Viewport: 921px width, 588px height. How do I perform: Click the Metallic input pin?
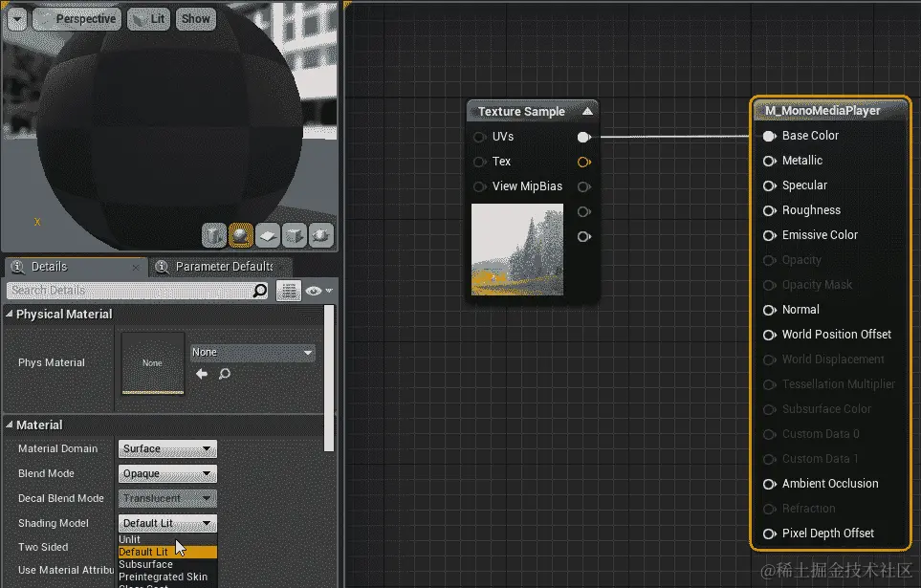click(x=770, y=161)
